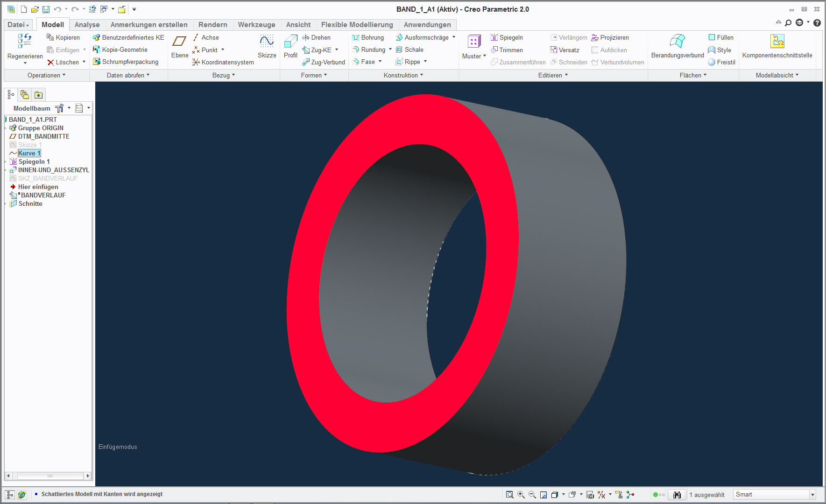Open the Komponentenschnittstelle tool
The width and height of the screenshot is (826, 504).
777,47
